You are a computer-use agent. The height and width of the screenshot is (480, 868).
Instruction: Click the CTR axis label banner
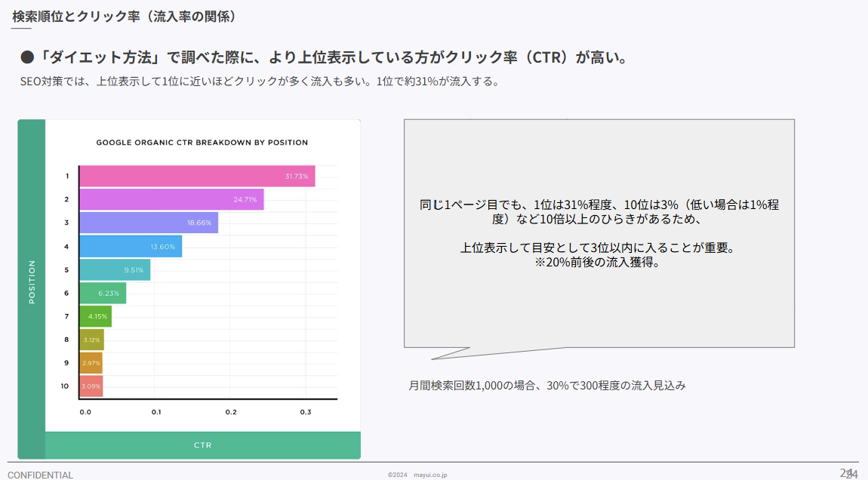pos(202,445)
